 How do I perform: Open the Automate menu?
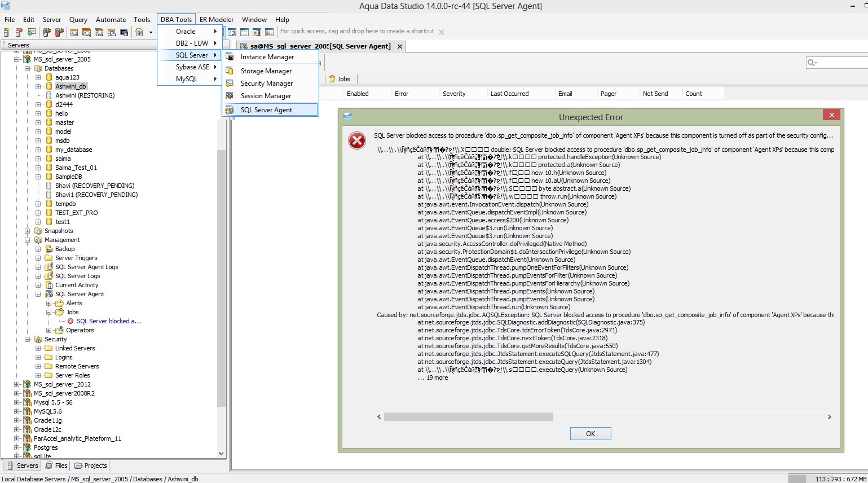coord(111,19)
